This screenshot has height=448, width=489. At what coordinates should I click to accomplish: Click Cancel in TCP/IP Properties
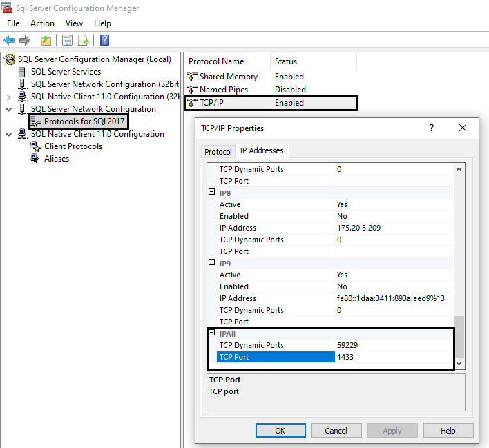click(336, 431)
